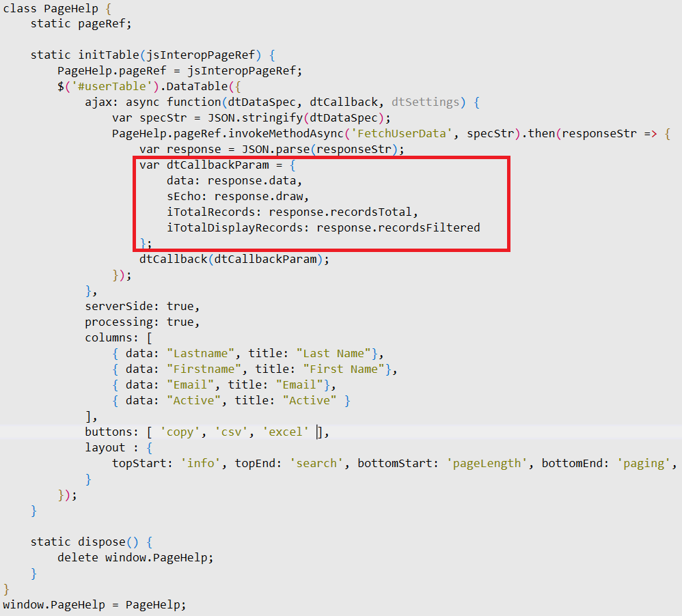Click the 'sEcho' property key
Viewport: 682px width, 616px height.
tap(184, 197)
